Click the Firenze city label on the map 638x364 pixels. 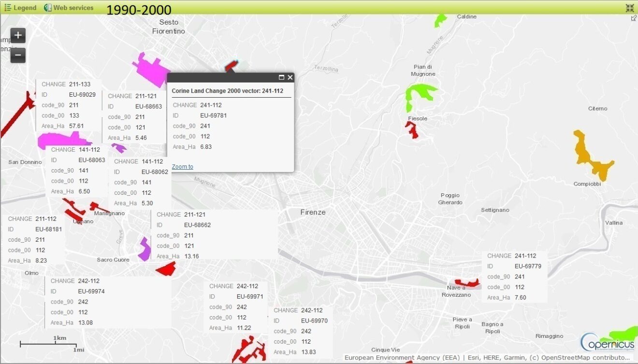pyautogui.click(x=313, y=212)
